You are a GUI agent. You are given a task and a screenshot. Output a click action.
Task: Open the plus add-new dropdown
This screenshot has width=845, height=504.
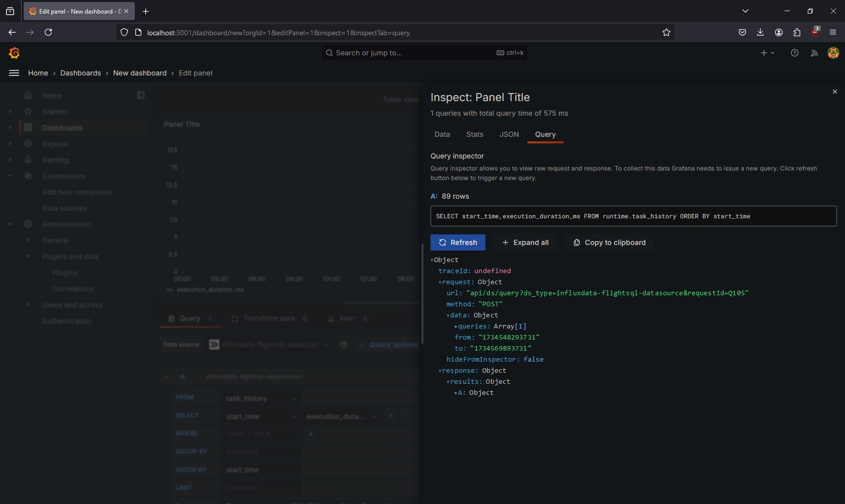tap(767, 53)
